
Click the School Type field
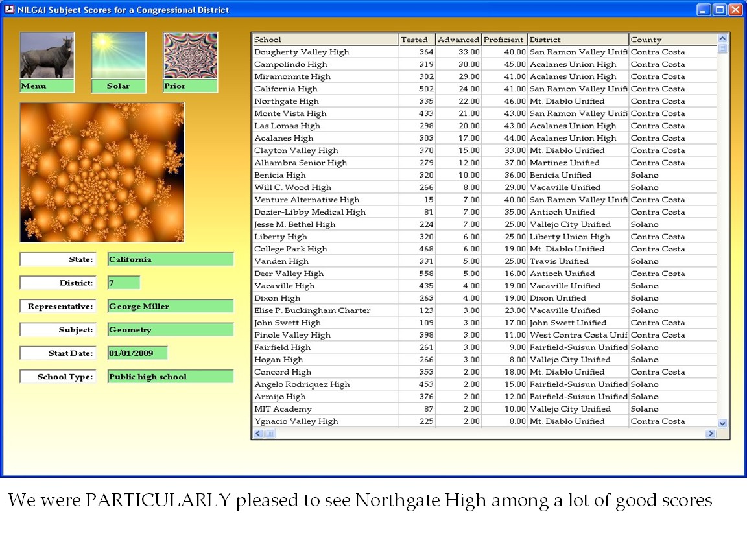[x=170, y=377]
